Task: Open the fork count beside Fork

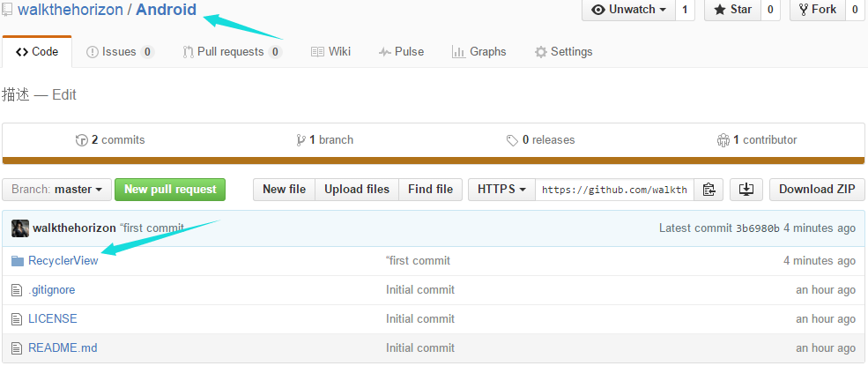Action: [855, 10]
